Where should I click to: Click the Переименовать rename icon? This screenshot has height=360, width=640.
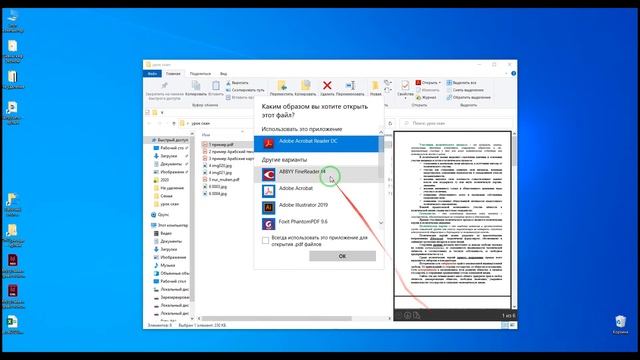(x=350, y=86)
